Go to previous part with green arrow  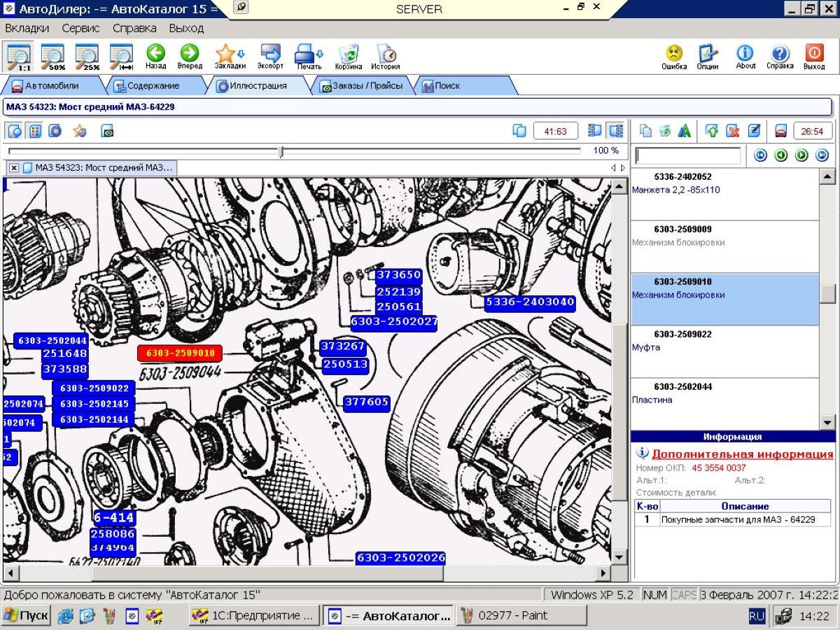(781, 155)
